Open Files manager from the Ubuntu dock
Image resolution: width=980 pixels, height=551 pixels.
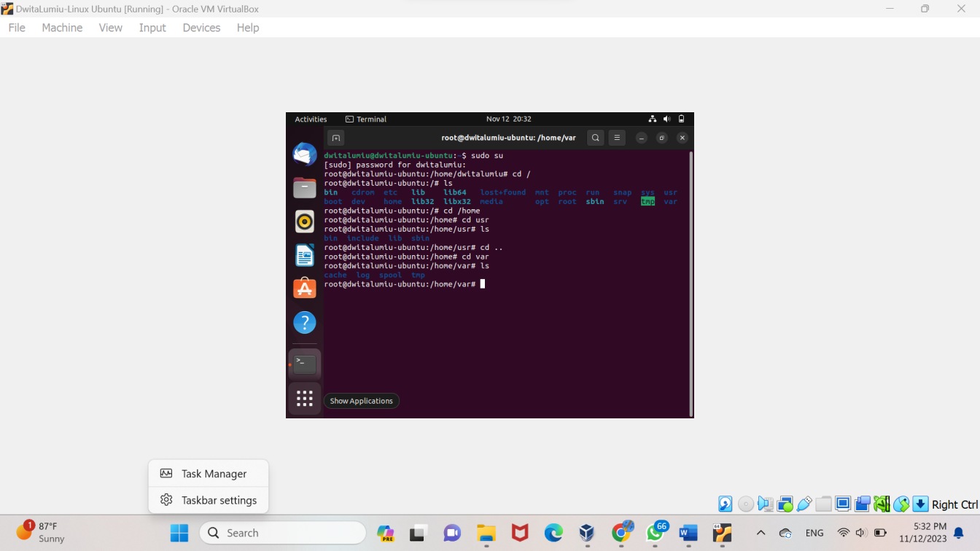[x=305, y=188]
